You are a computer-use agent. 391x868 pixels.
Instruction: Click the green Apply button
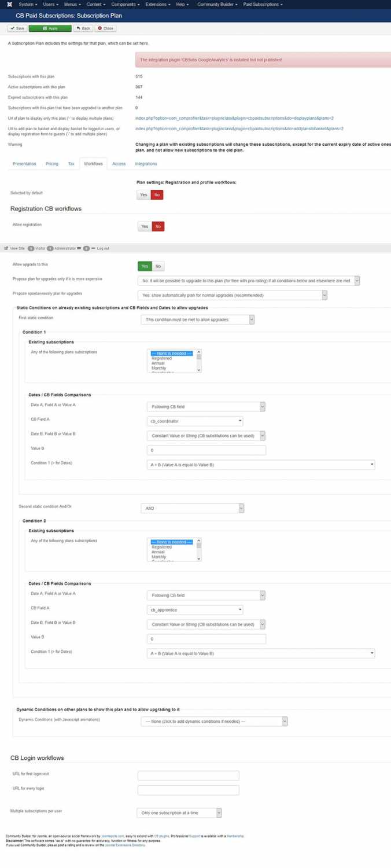point(50,28)
